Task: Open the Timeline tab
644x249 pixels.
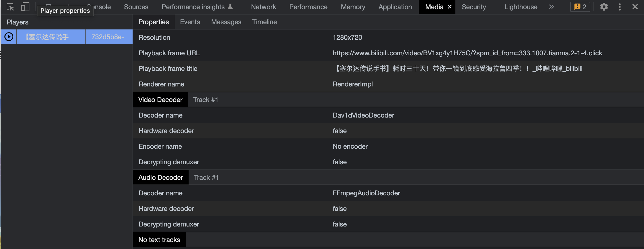Action: click(264, 22)
